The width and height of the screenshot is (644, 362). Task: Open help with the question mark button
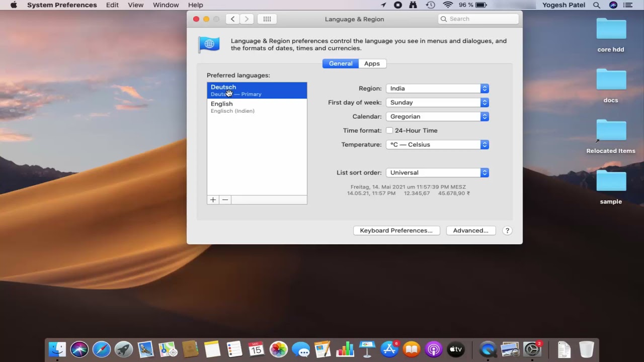click(507, 231)
